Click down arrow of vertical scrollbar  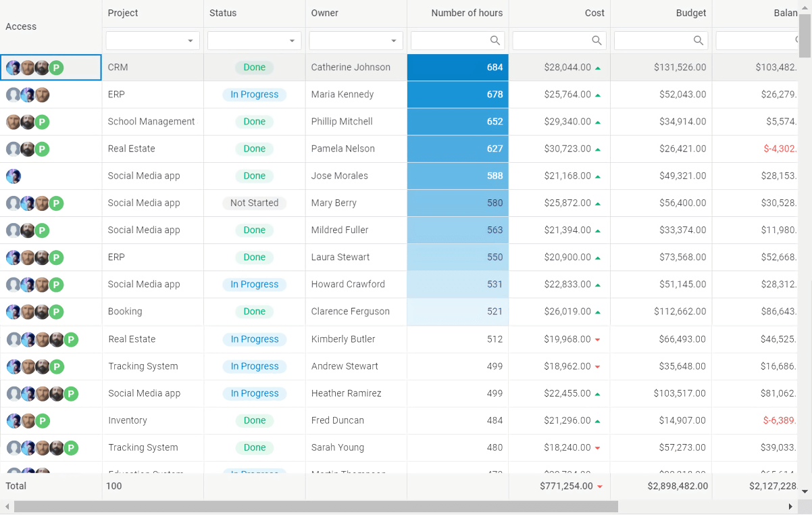[805, 491]
